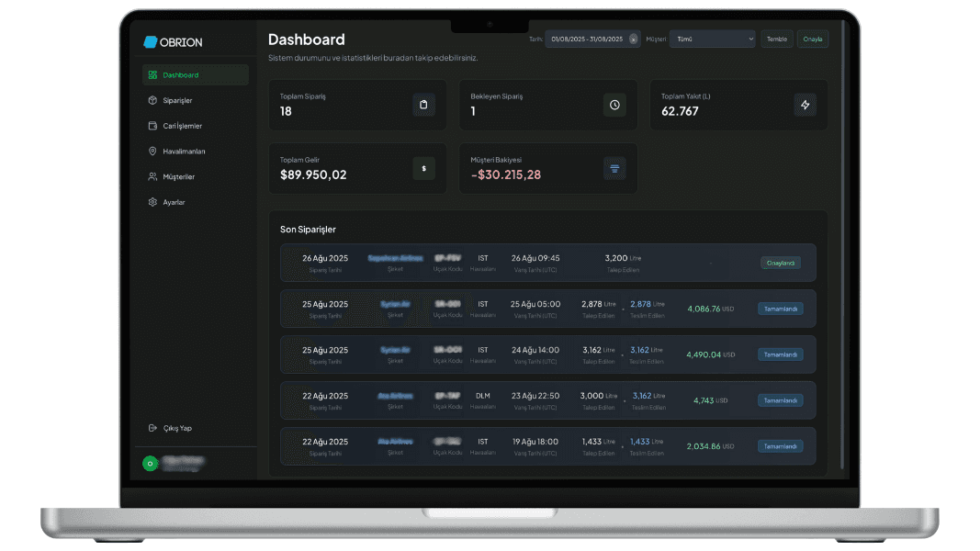The height and width of the screenshot is (551, 980).
Task: Click the dollar icon in Toplam Gelir card
Action: [423, 168]
